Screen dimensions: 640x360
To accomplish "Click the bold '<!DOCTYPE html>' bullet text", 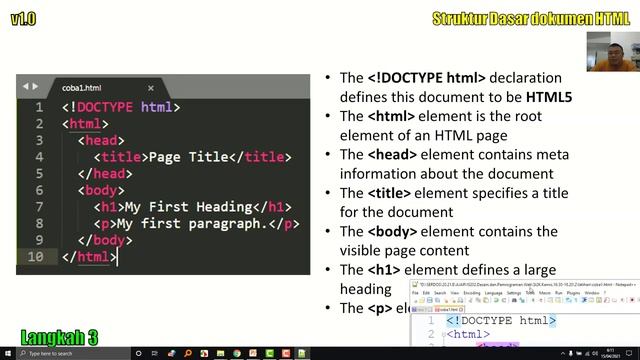I will coord(427,78).
